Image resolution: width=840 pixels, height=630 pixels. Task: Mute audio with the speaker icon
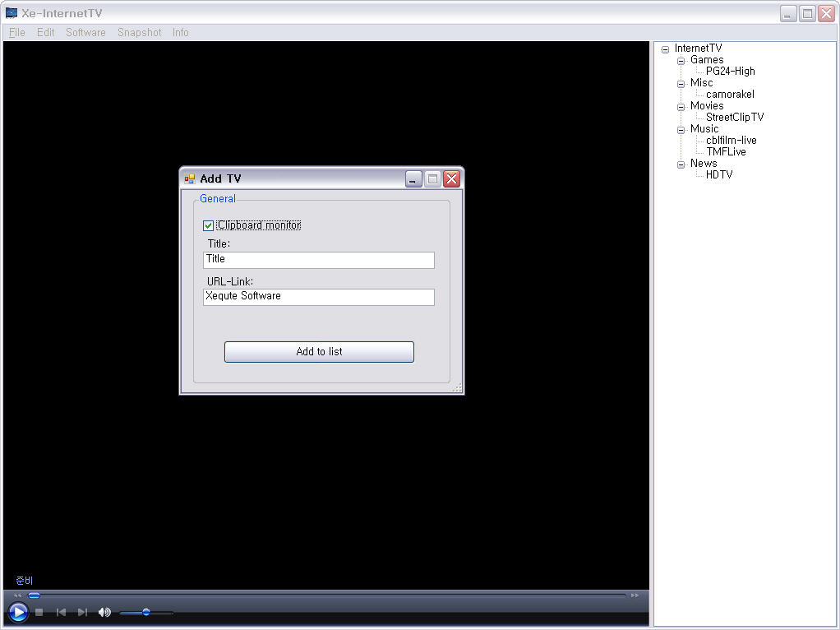pos(104,612)
